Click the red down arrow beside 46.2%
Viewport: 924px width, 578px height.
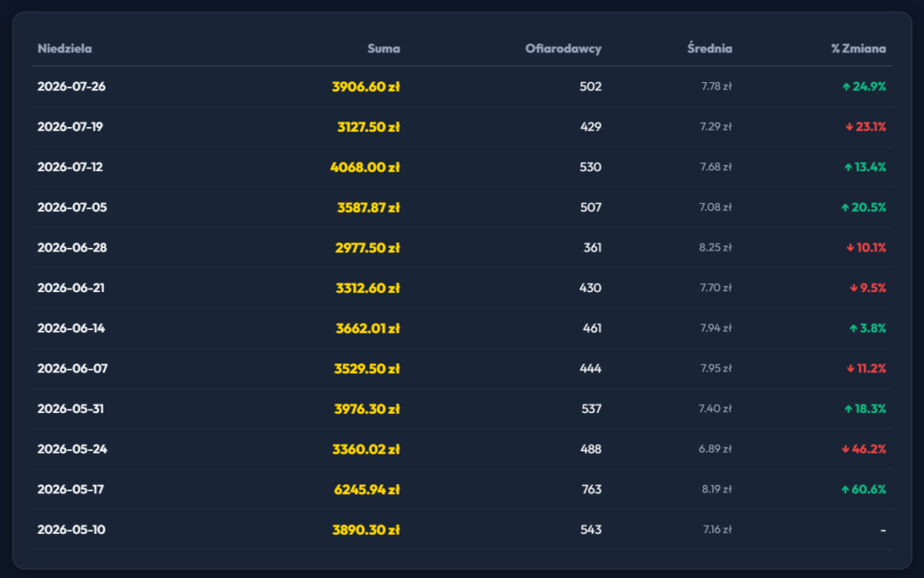[845, 449]
